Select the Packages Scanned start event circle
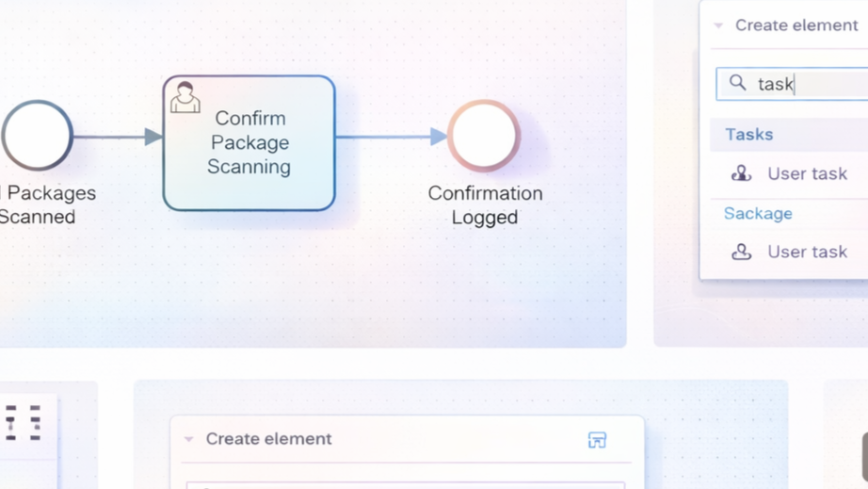This screenshot has height=489, width=868. tap(38, 136)
